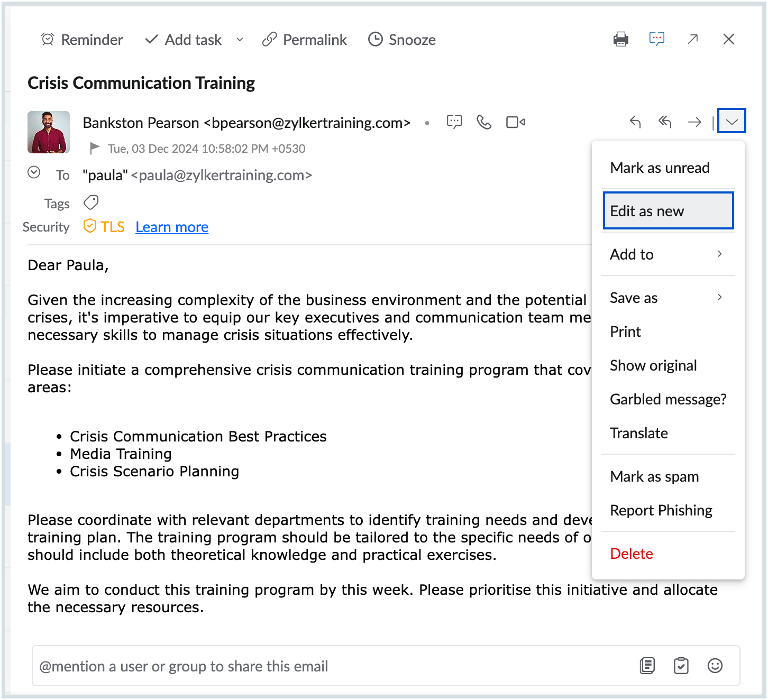Image resolution: width=768 pixels, height=700 pixels.
Task: Click the print icon in top toolbar
Action: click(x=621, y=39)
